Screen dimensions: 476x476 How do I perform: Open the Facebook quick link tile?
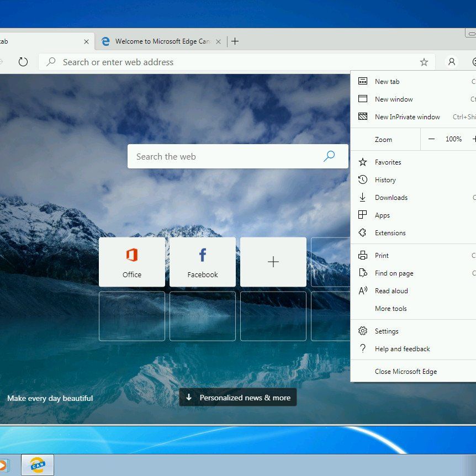[x=203, y=262]
